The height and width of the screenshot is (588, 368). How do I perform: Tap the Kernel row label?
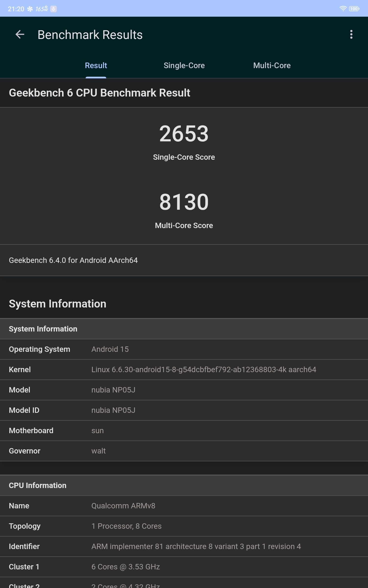(20, 369)
